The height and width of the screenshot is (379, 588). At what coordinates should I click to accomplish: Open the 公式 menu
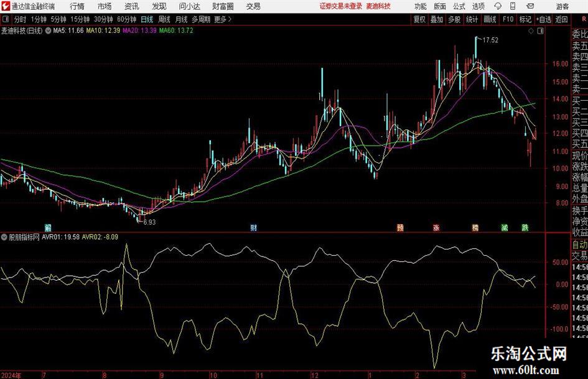click(x=459, y=6)
